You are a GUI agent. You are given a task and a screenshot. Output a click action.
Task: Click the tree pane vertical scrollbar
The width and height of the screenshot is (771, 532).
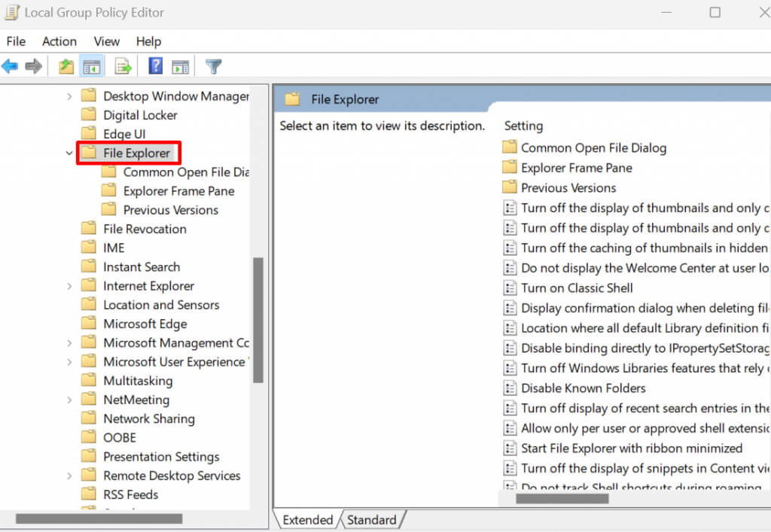point(258,320)
